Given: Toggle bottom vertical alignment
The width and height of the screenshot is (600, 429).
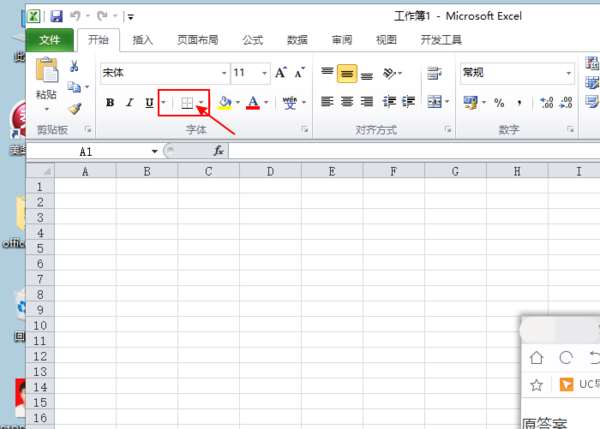Looking at the screenshot, I should point(367,74).
